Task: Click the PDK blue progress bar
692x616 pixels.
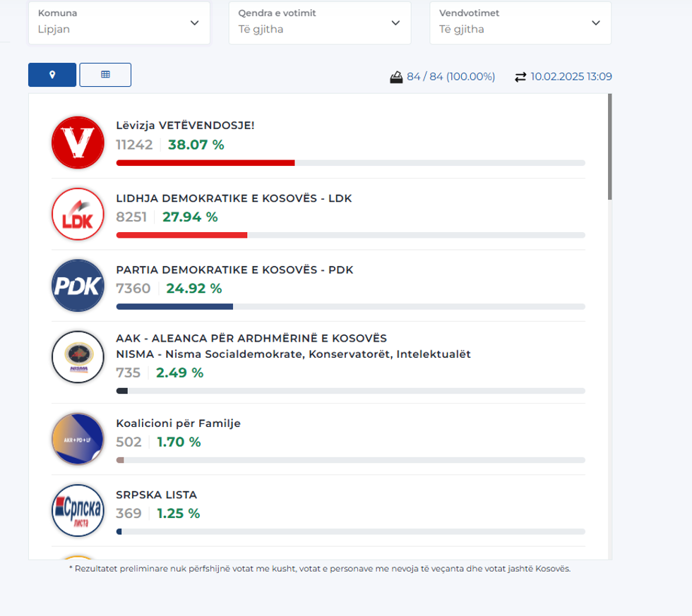Action: tap(174, 307)
